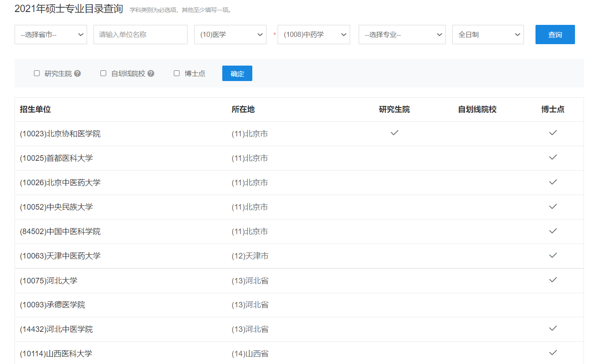593x364 pixels.
Task: Click the 研究生院 checkmark for 北京协和医学院
Action: [394, 133]
